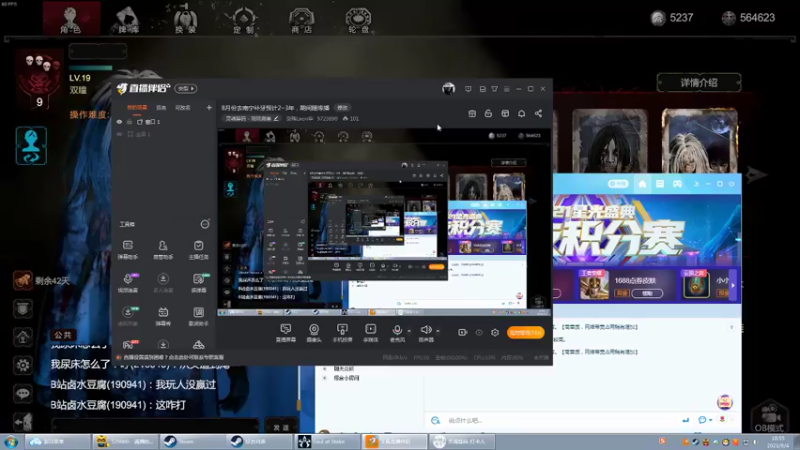Click Steam icon in system tray

(x=695, y=442)
